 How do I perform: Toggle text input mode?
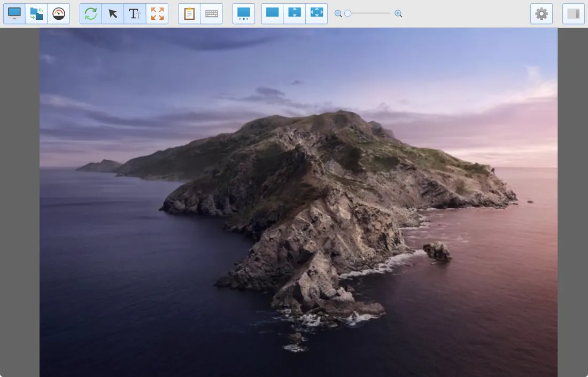pyautogui.click(x=135, y=13)
